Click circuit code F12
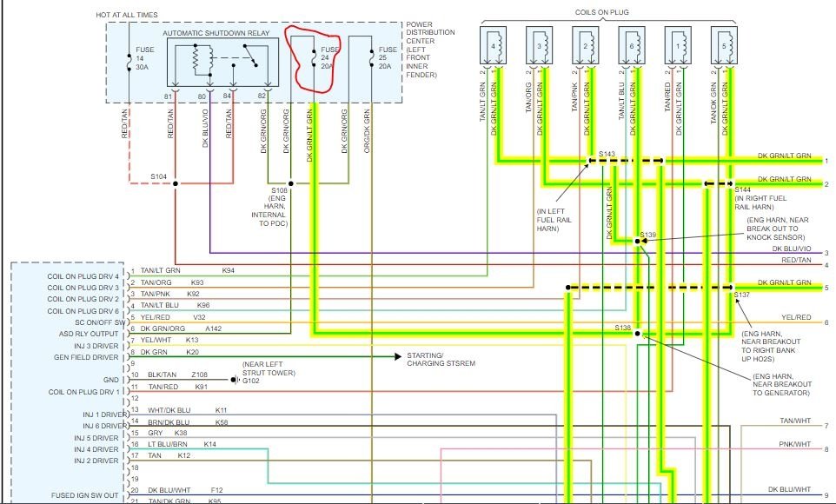Screen dimensions: 836x504 (x=216, y=490)
